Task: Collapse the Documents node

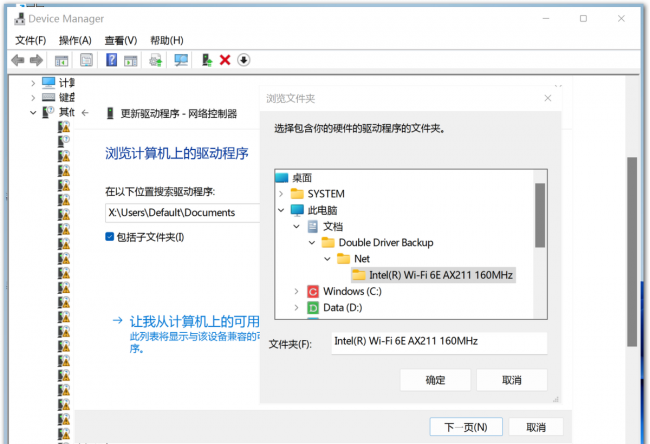Action: (296, 226)
